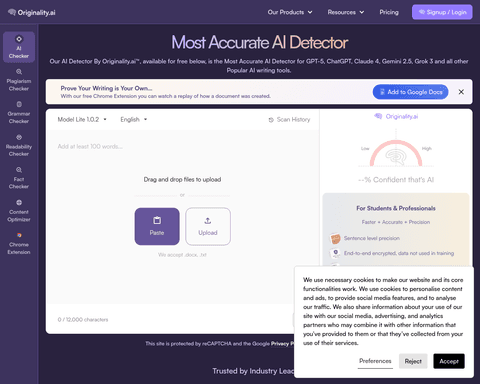Open the AI Checker sidebar tool
Image resolution: width=480 pixels, height=384 pixels.
click(19, 47)
